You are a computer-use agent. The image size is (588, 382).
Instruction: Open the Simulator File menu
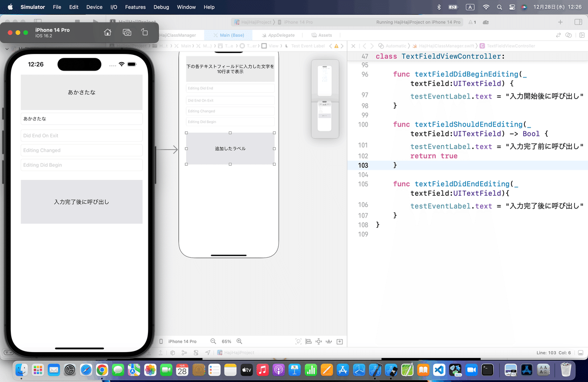pyautogui.click(x=57, y=7)
